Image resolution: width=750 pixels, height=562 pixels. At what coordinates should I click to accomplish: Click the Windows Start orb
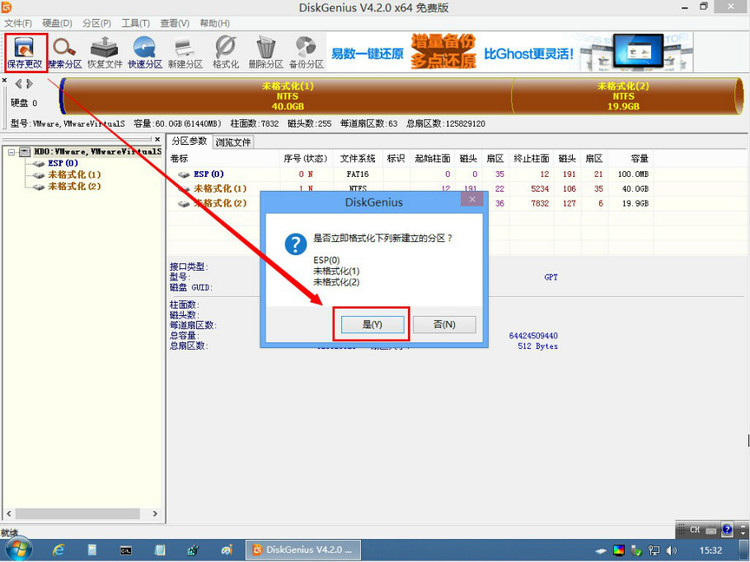(x=19, y=549)
